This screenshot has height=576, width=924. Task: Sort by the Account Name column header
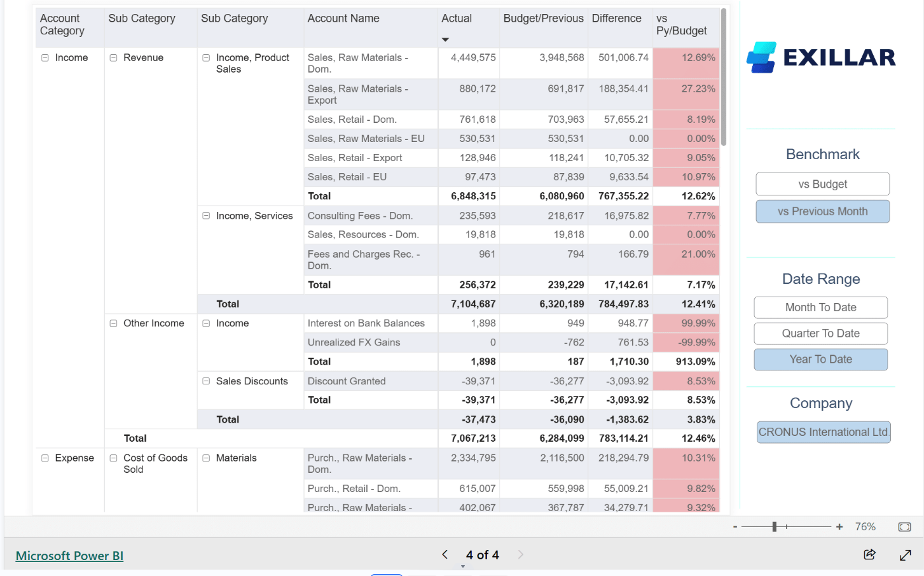[x=343, y=18]
